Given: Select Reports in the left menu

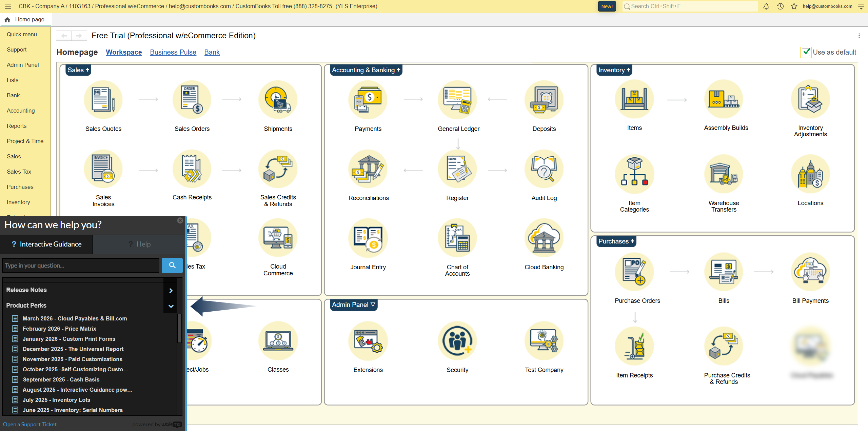Looking at the screenshot, I should point(17,126).
